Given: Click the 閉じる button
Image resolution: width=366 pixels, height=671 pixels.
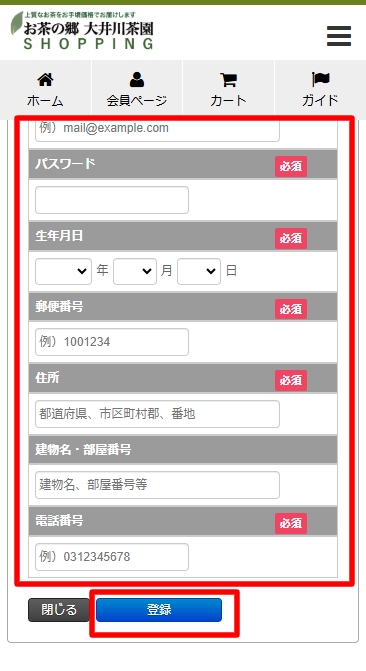Looking at the screenshot, I should [59, 610].
